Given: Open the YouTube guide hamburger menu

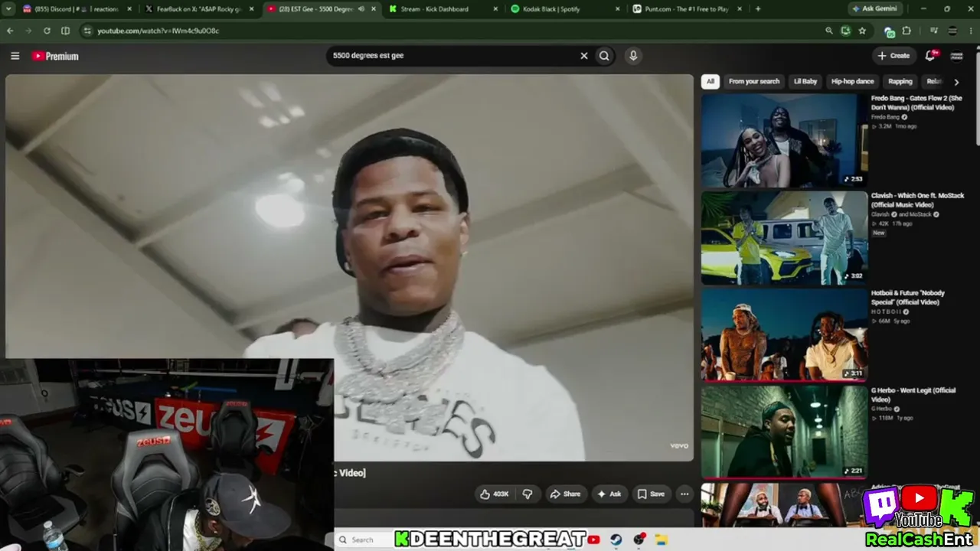Looking at the screenshot, I should click(15, 56).
